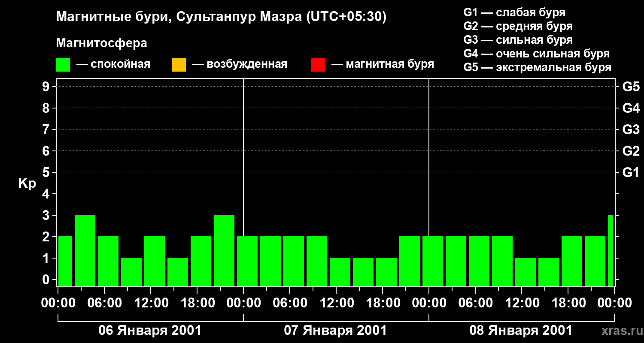Click the red magnetic storm legend swatch
Screen dimensions: 644x343
click(318, 65)
